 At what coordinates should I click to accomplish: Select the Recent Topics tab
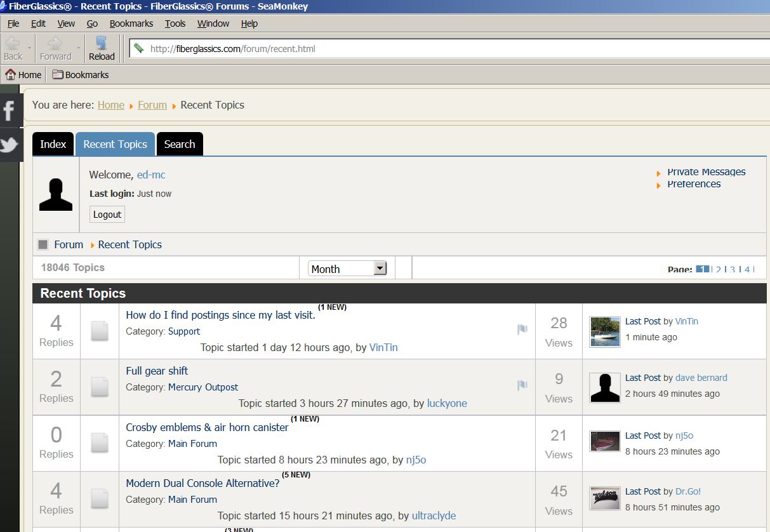pos(115,144)
